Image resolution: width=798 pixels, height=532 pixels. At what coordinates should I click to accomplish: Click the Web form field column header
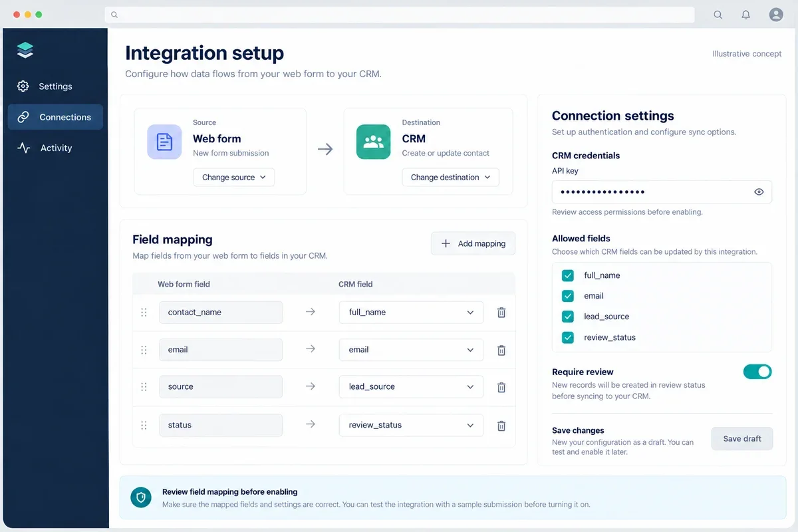pos(184,284)
